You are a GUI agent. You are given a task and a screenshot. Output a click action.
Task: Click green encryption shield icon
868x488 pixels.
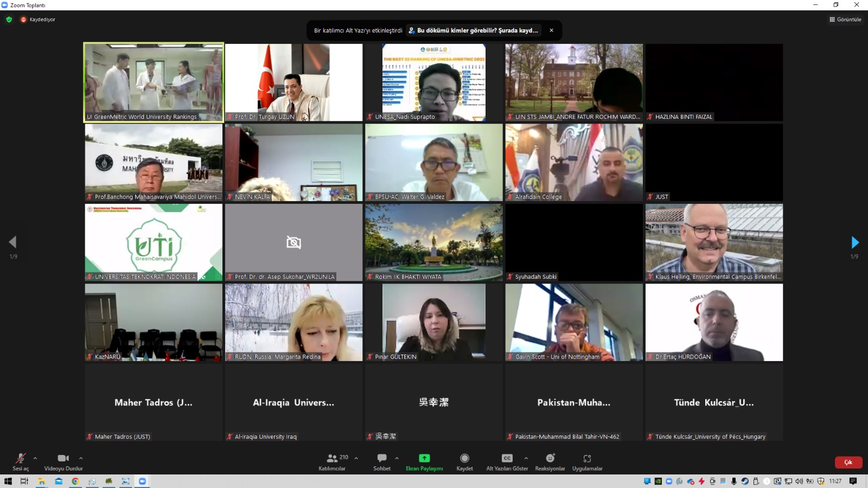(x=9, y=20)
